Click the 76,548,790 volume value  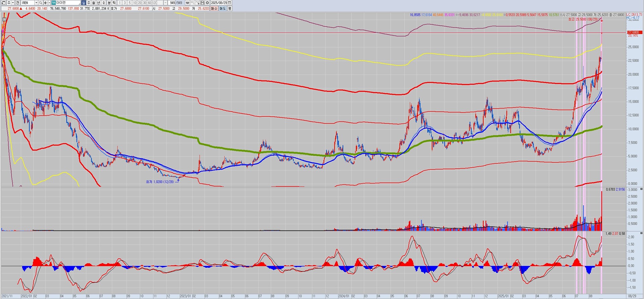(58, 8)
